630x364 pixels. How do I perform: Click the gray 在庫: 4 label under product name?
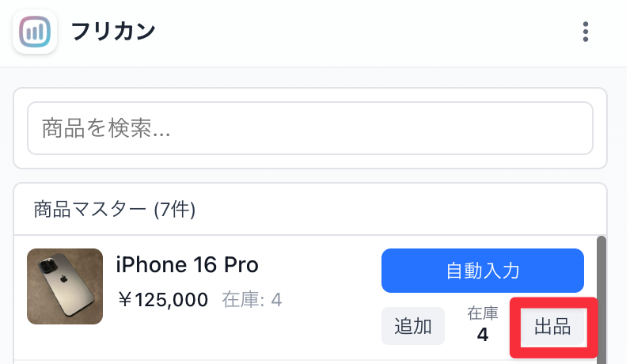tap(252, 300)
